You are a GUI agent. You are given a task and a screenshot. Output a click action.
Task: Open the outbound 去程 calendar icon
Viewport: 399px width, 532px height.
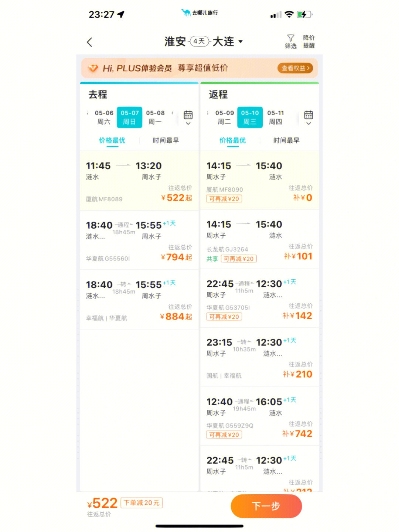[188, 115]
